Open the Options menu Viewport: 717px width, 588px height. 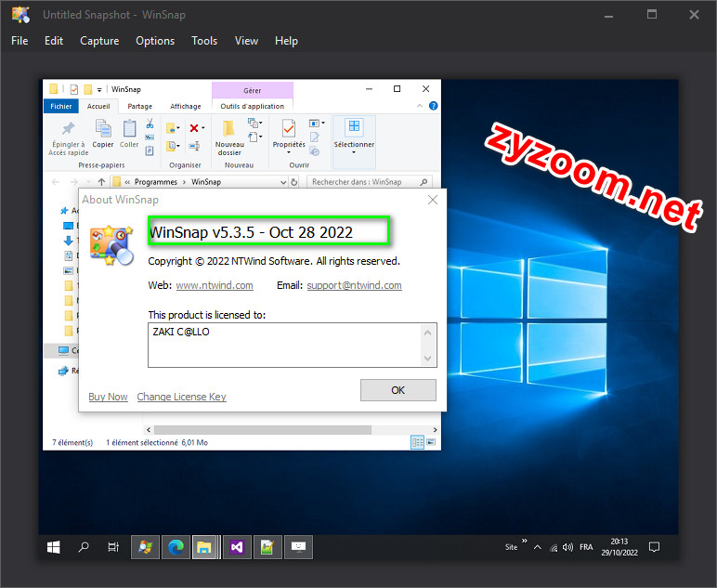coord(155,41)
